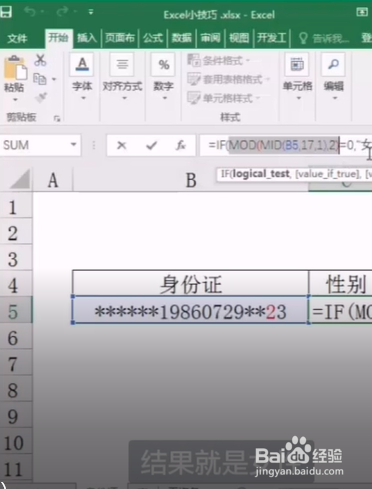Click inside the formula bar text
372x489 pixels.
[x=285, y=145]
